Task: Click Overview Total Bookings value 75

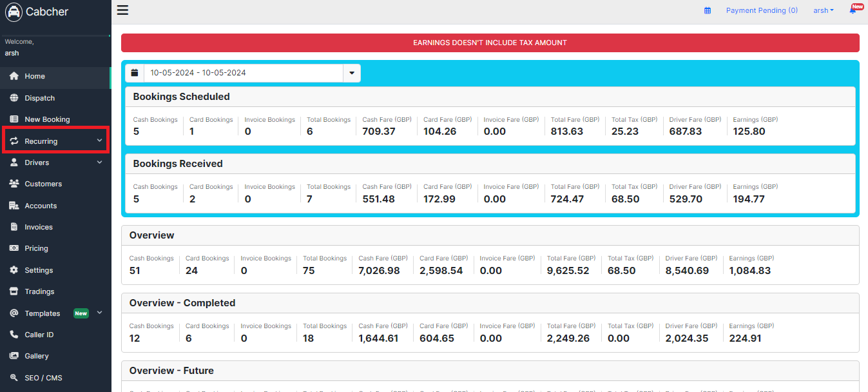Action: click(309, 271)
